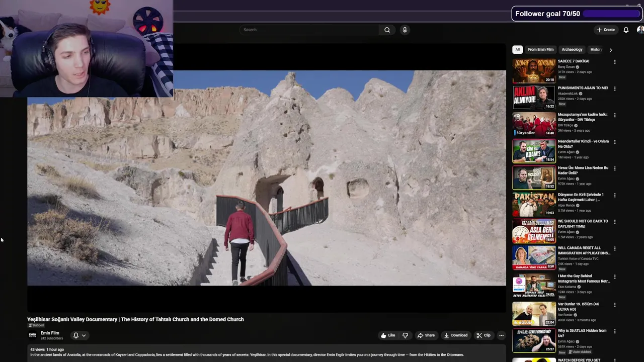Open notifications bell in top bar

click(x=626, y=30)
